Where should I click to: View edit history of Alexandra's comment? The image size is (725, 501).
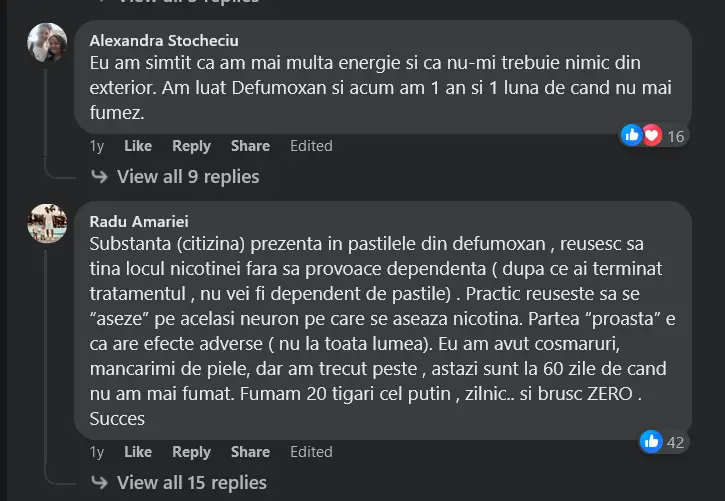point(311,146)
